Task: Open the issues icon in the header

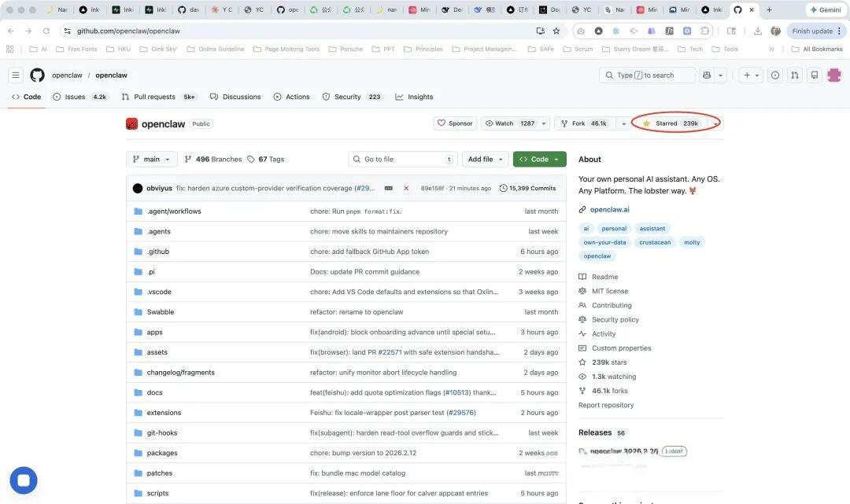Action: click(775, 75)
